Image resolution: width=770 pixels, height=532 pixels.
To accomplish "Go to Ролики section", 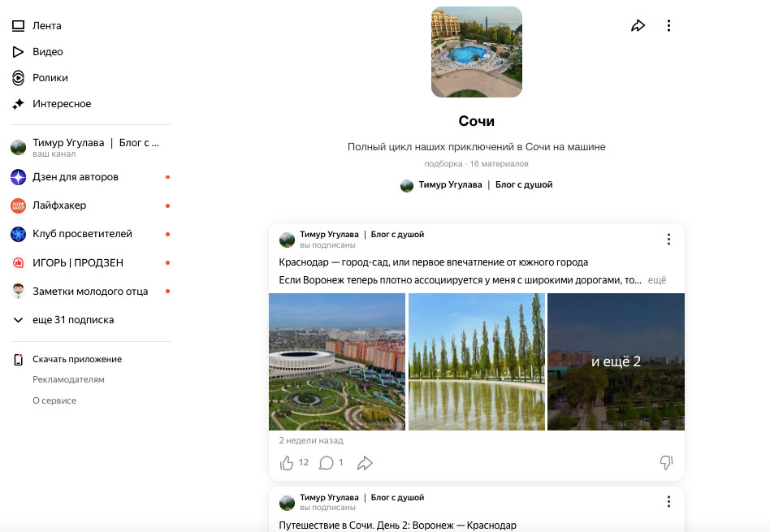I will tap(50, 78).
